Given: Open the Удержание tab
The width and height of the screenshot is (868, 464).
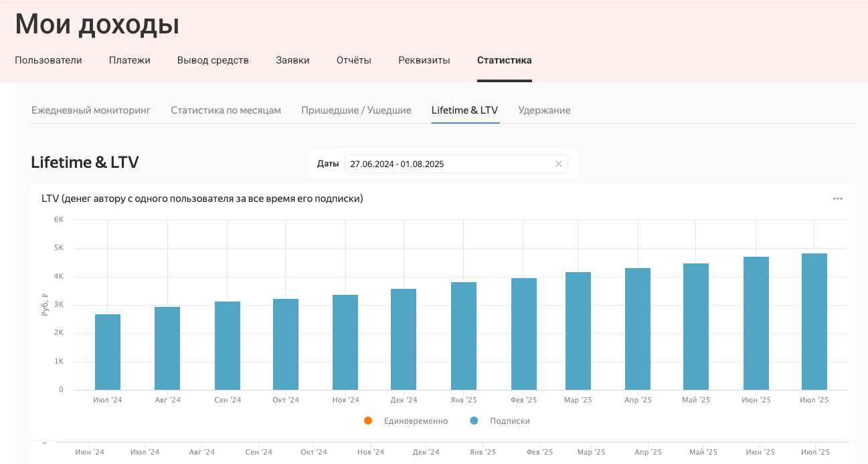Looking at the screenshot, I should [544, 110].
